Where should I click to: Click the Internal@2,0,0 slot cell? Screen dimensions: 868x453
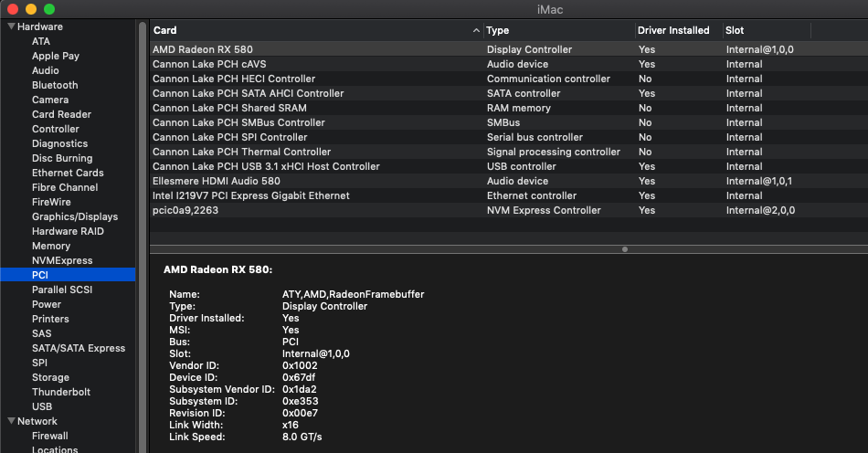coord(760,210)
